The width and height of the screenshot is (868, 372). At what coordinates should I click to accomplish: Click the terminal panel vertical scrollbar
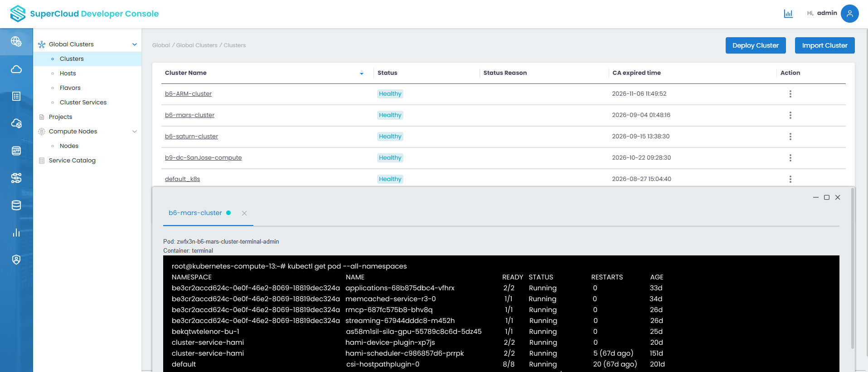pos(852,268)
